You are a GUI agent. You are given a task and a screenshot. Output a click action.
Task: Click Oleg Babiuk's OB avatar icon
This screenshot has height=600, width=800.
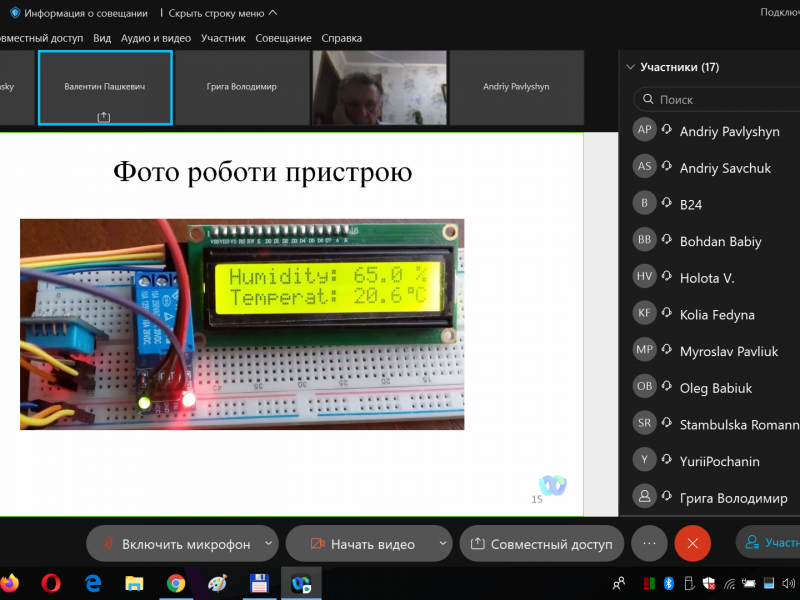(x=644, y=387)
